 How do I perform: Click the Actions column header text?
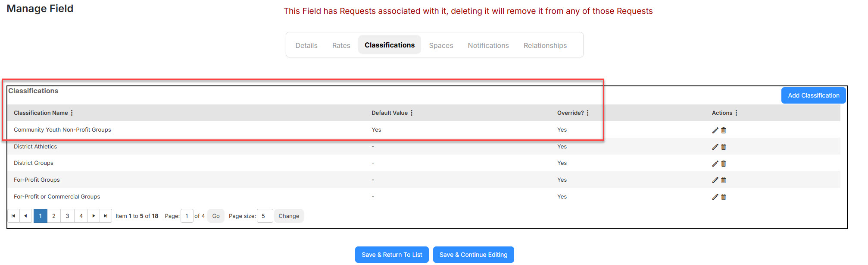tap(722, 113)
